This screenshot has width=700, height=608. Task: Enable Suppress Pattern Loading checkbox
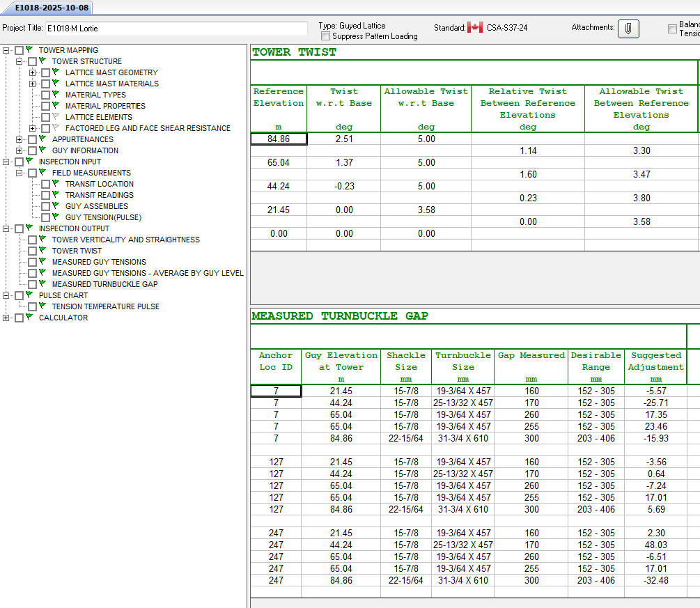[x=326, y=36]
